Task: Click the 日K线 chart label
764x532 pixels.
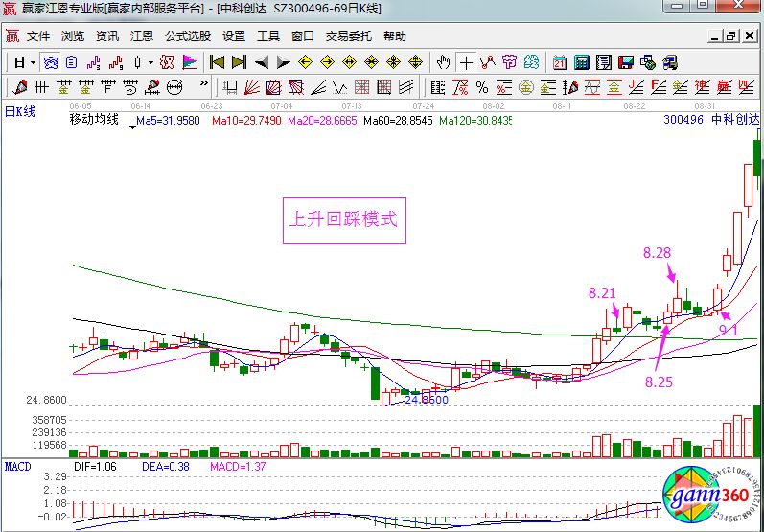Action: [x=19, y=111]
